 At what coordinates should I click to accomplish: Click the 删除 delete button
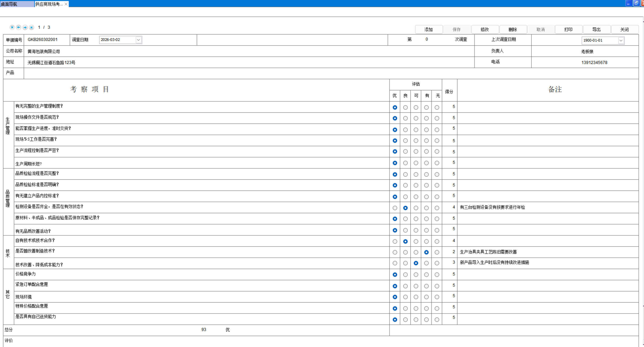512,30
